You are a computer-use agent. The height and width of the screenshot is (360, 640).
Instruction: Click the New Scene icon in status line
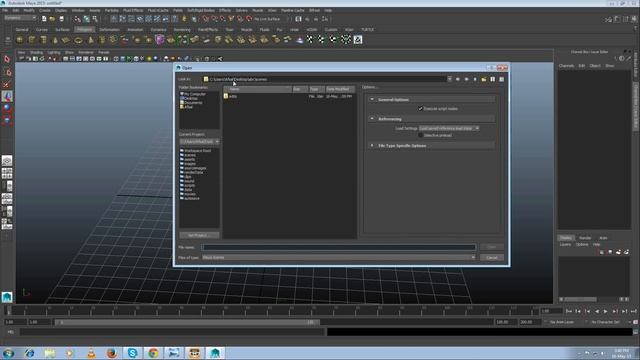pyautogui.click(x=44, y=19)
